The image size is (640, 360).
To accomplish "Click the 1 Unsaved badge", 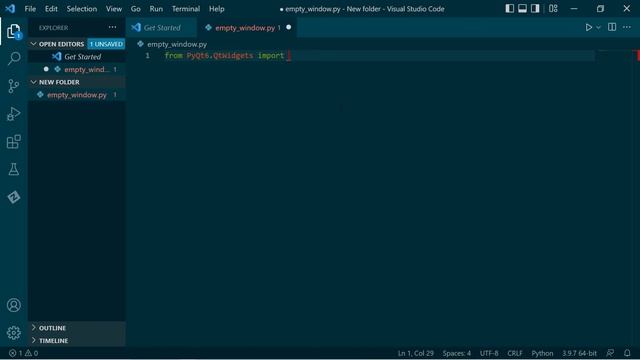I will [x=106, y=44].
